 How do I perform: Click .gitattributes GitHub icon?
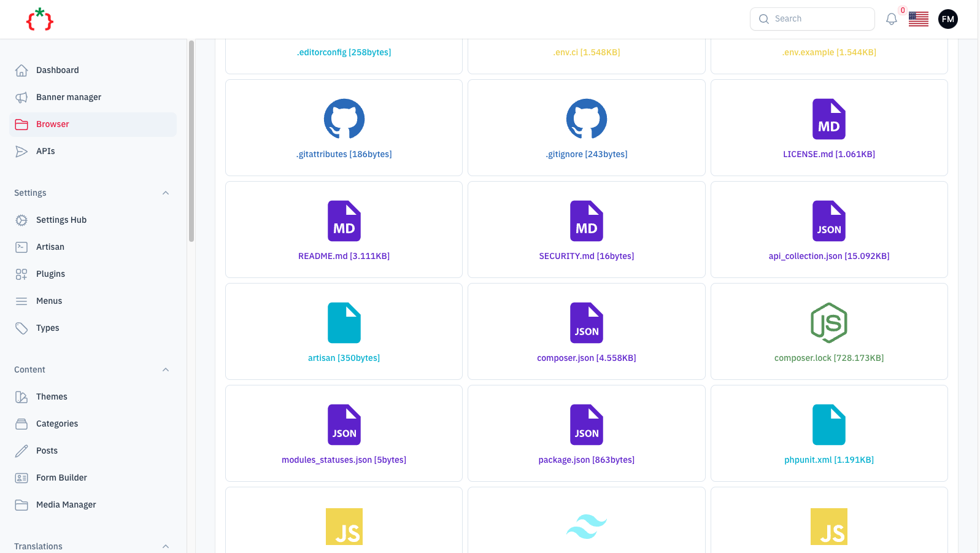coord(344,119)
